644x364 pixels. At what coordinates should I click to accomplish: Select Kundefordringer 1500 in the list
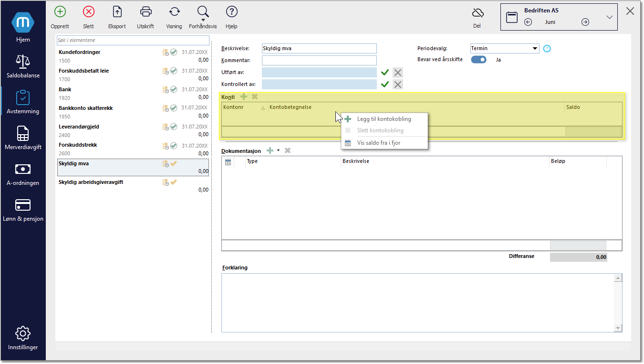coord(133,56)
